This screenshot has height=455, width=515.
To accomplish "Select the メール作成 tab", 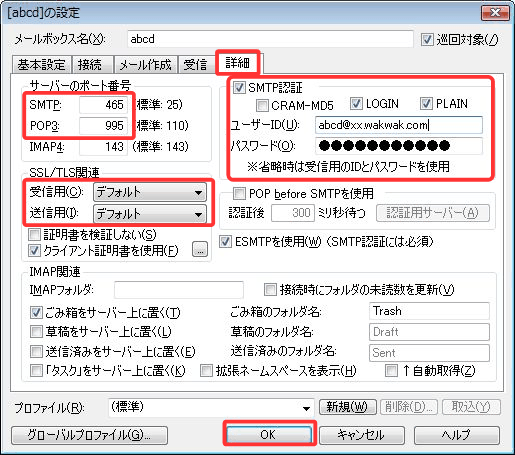I will pyautogui.click(x=145, y=64).
